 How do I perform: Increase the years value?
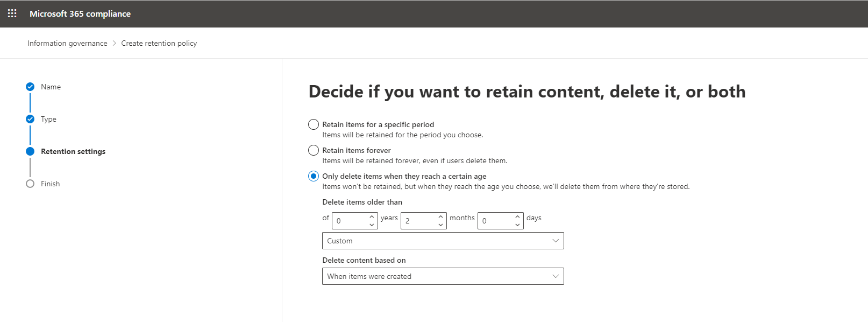click(x=372, y=216)
